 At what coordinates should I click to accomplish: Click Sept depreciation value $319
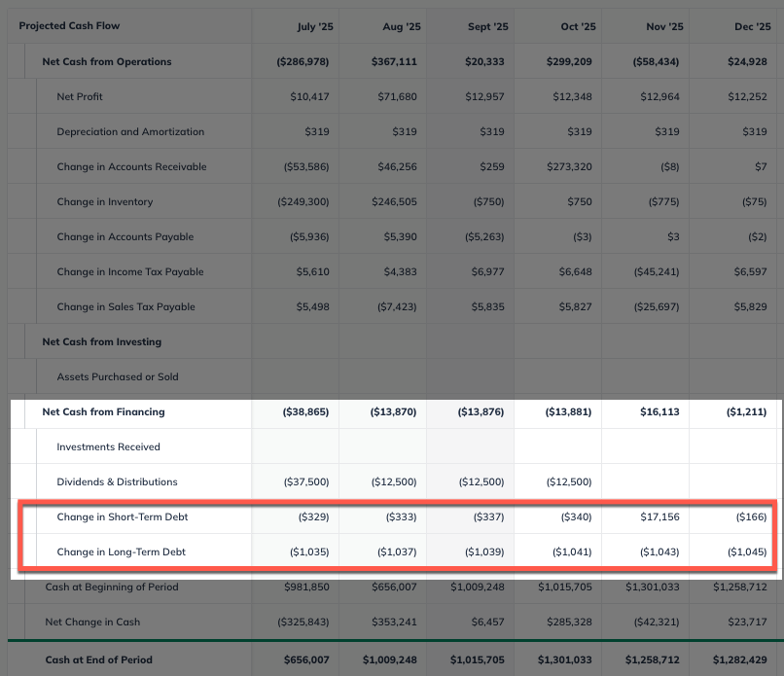pos(492,131)
